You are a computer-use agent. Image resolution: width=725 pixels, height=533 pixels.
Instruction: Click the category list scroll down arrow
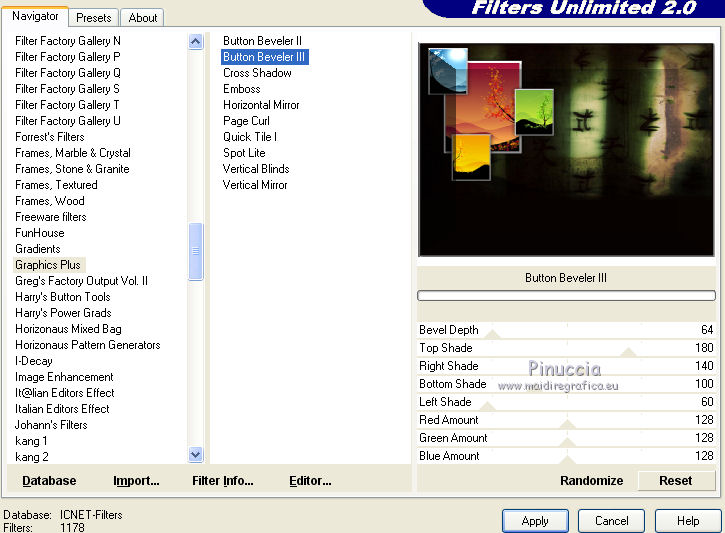pos(196,455)
